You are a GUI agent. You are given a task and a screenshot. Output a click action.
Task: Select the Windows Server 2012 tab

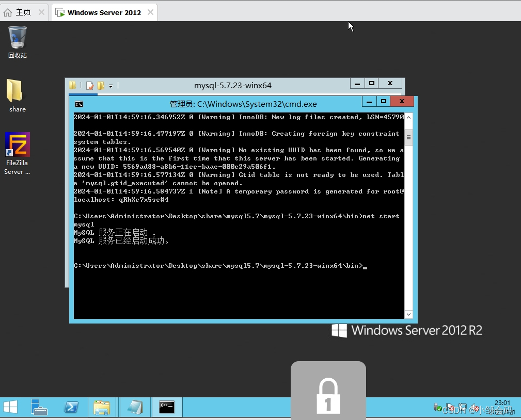click(x=104, y=12)
